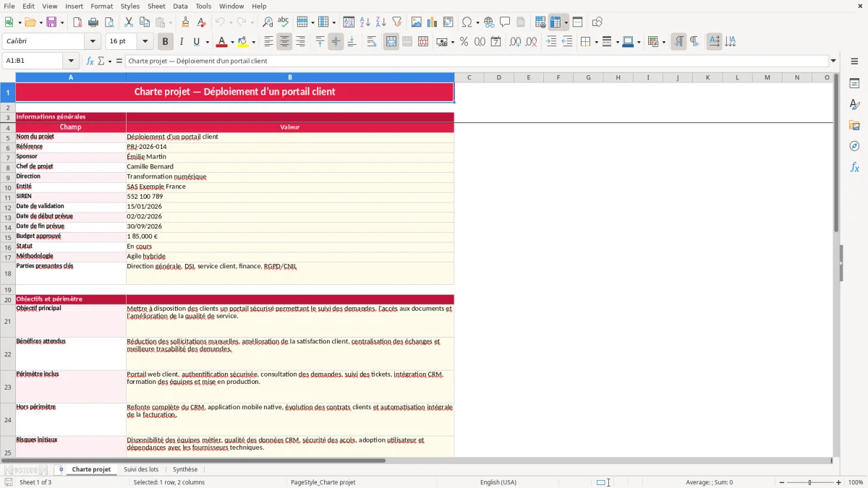The image size is (868, 488).
Task: Open the Function Wizard
Action: click(90, 61)
